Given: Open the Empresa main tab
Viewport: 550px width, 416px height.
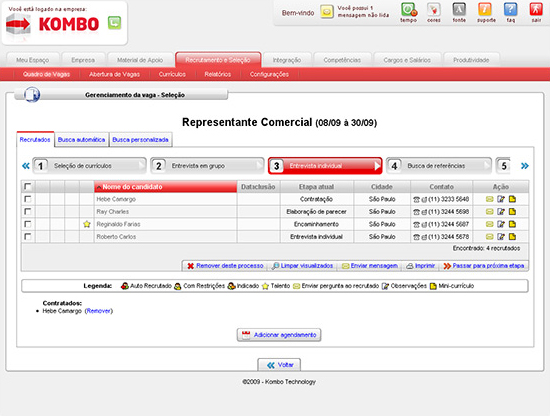Looking at the screenshot, I should tap(83, 60).
